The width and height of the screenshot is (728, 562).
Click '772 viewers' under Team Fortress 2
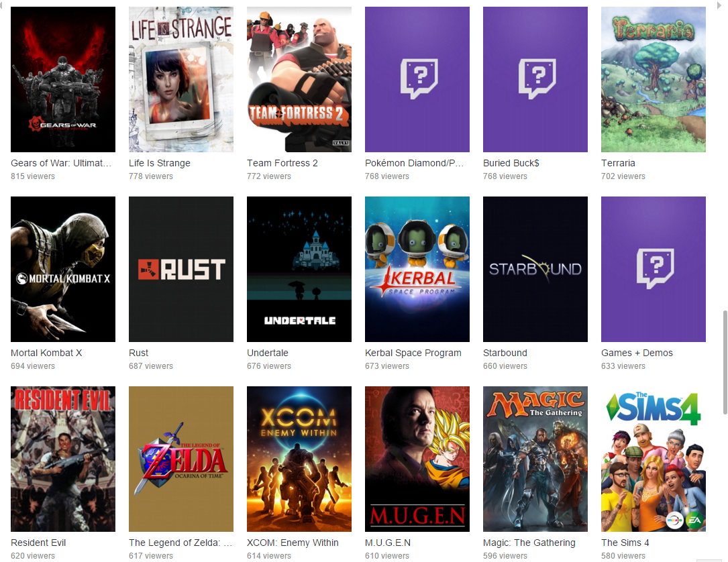[269, 176]
